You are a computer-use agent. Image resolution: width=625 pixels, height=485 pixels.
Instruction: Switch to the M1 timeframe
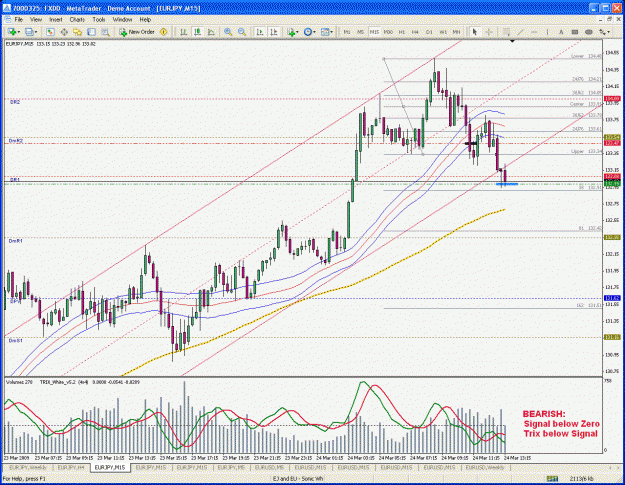(x=347, y=32)
